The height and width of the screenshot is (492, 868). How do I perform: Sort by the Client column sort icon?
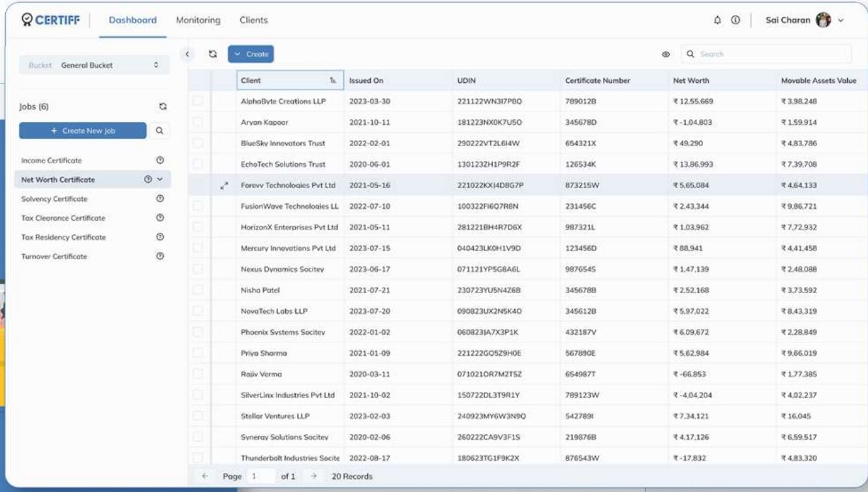pos(333,81)
